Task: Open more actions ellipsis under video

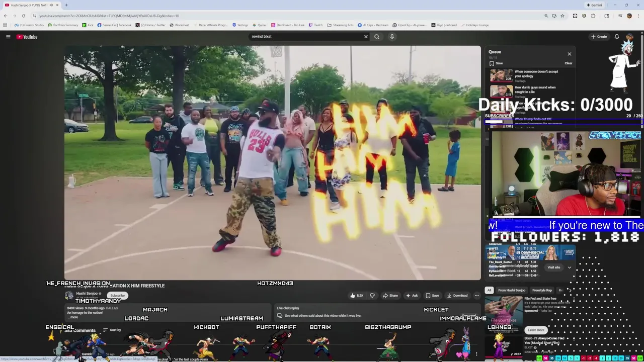Action: [476, 296]
